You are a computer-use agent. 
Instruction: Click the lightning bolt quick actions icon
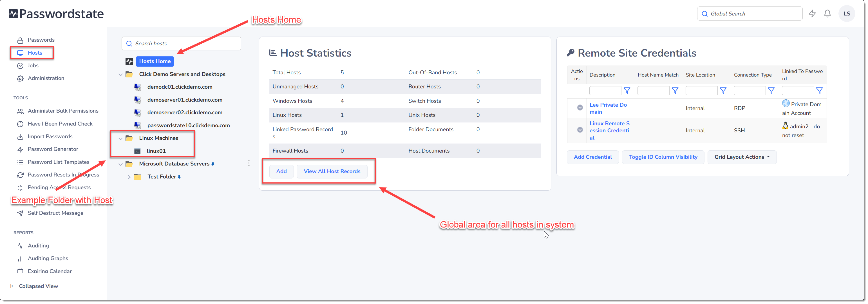[812, 14]
